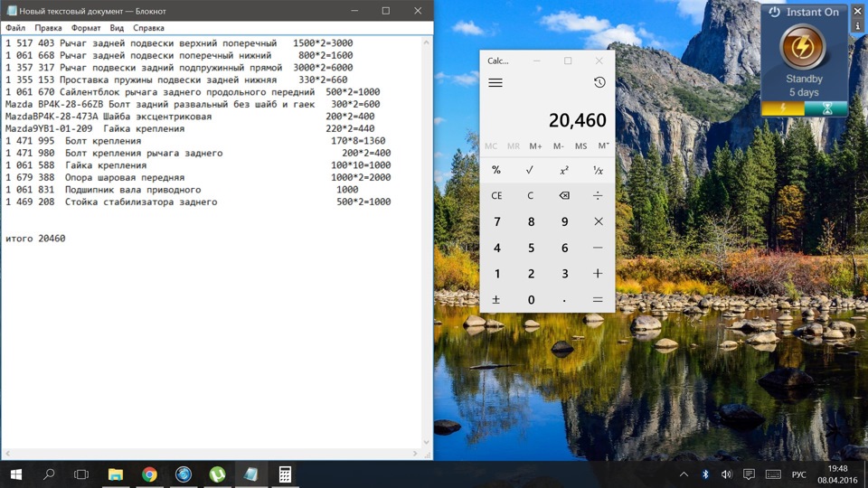Click the 'Подшипник вала приводного' line
The height and width of the screenshot is (488, 868).
(133, 190)
